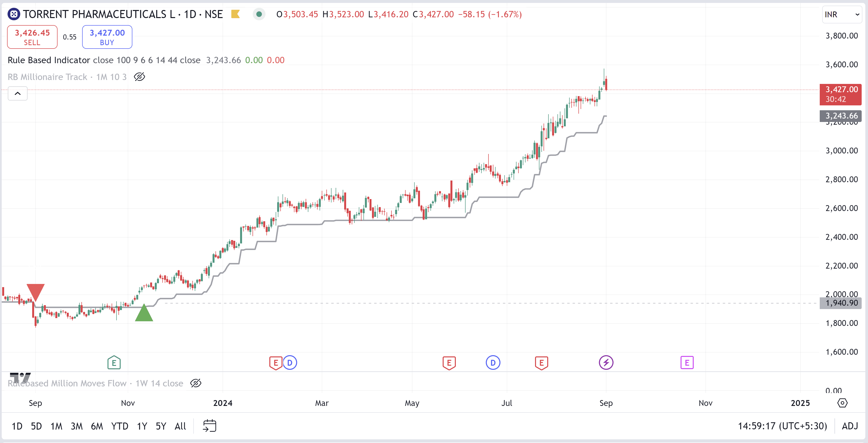This screenshot has width=868, height=443.
Task: Click the 3,427.00 BUY button
Action: pyautogui.click(x=107, y=37)
